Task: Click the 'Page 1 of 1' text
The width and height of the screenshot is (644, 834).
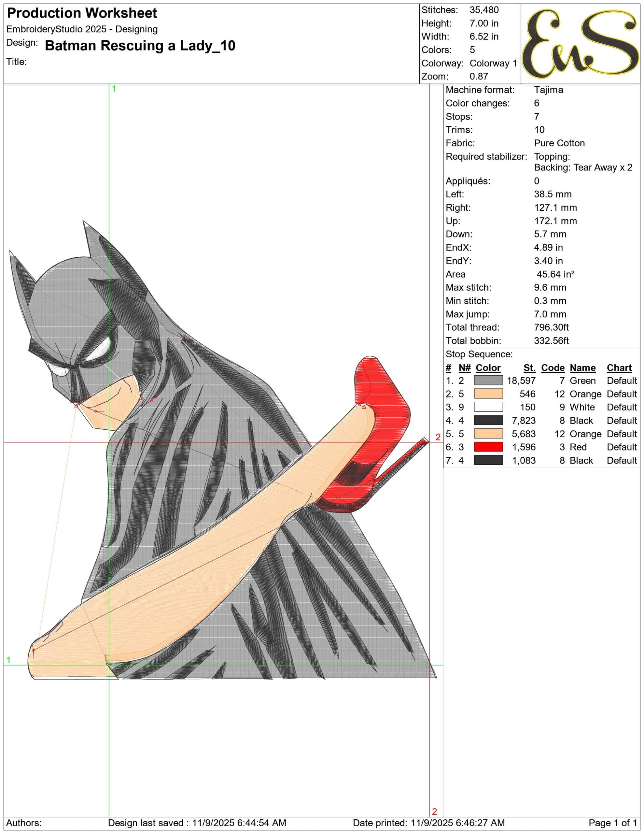Action: [613, 823]
